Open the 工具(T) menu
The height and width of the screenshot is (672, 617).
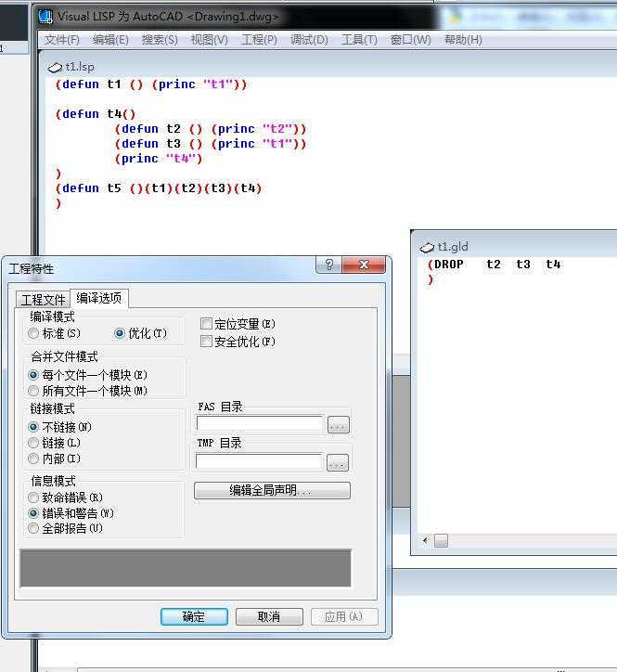(x=359, y=40)
